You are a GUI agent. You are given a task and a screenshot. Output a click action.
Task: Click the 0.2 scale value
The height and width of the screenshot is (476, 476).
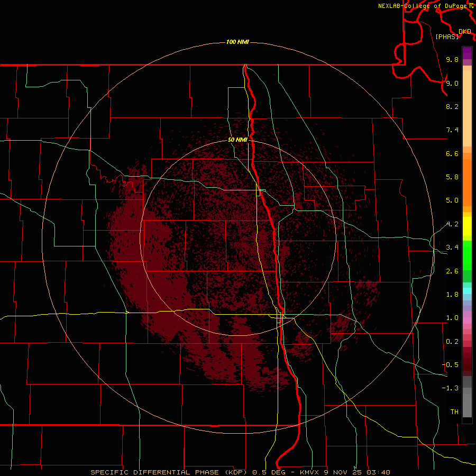tap(452, 342)
